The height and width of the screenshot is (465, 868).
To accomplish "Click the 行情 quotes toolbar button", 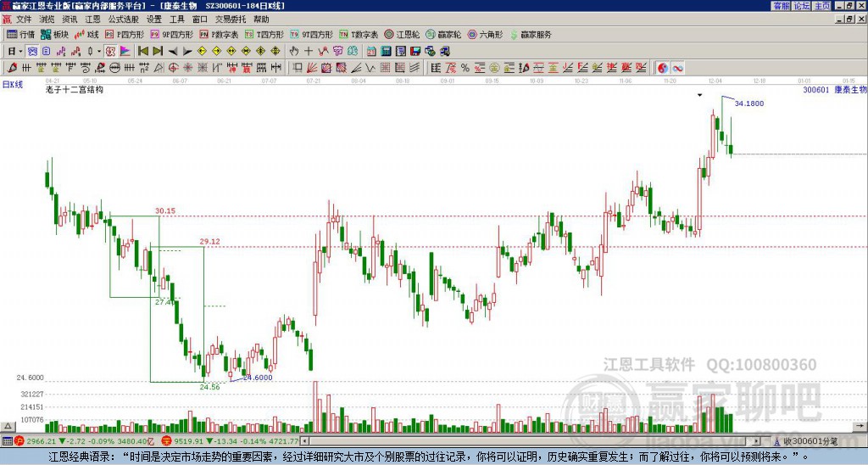I will [x=20, y=34].
